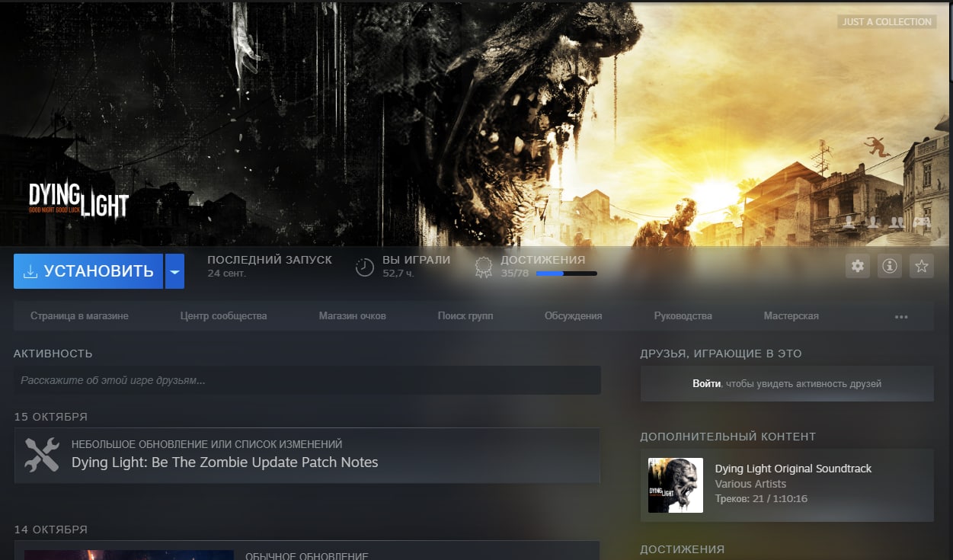
Task: Click the Just A Collection label
Action: click(x=887, y=21)
